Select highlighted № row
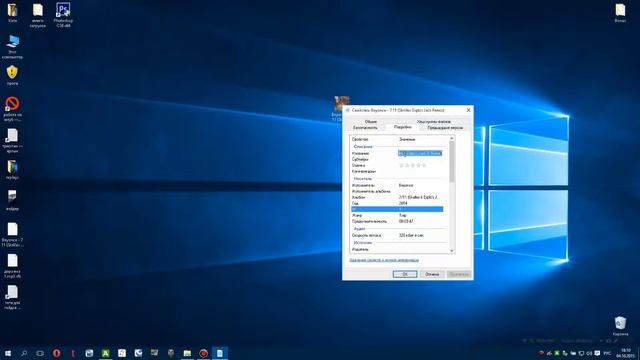 pyautogui.click(x=397, y=209)
